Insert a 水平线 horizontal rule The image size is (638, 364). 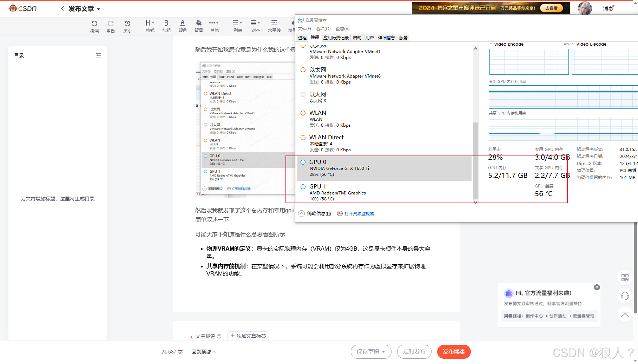point(274,26)
